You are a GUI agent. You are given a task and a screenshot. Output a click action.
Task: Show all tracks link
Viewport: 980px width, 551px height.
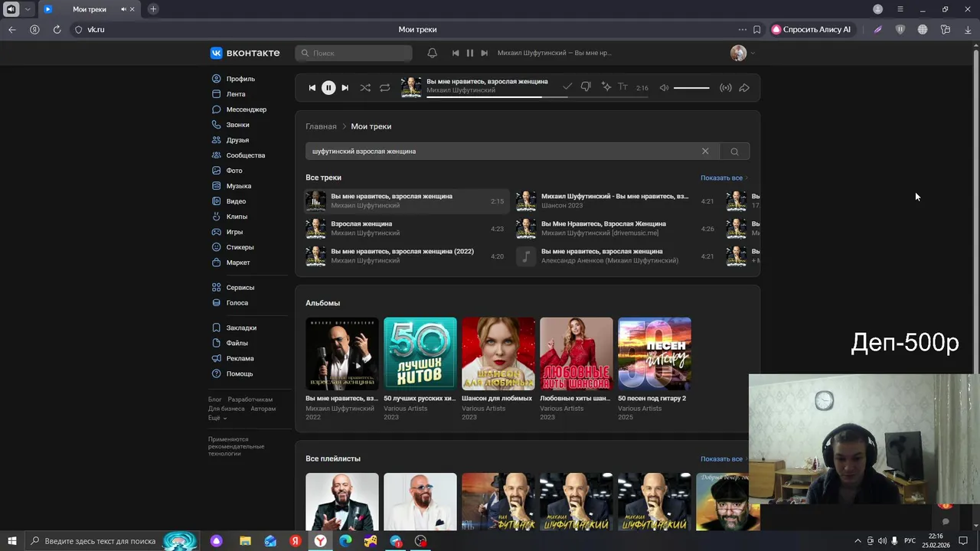pyautogui.click(x=724, y=178)
